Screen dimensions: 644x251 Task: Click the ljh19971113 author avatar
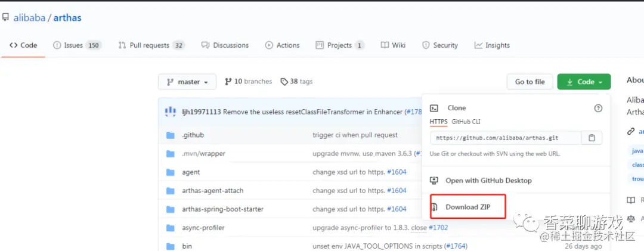point(170,111)
